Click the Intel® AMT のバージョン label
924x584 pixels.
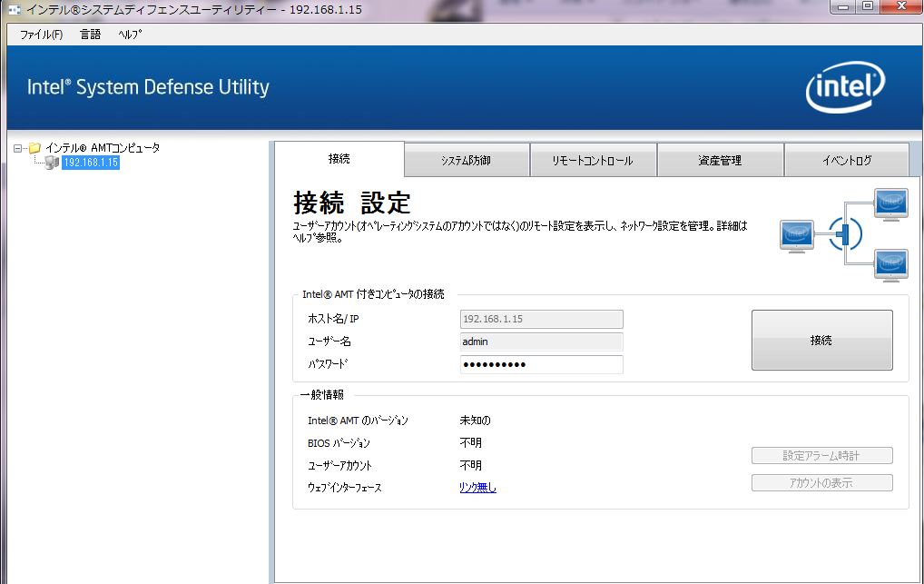tap(358, 421)
